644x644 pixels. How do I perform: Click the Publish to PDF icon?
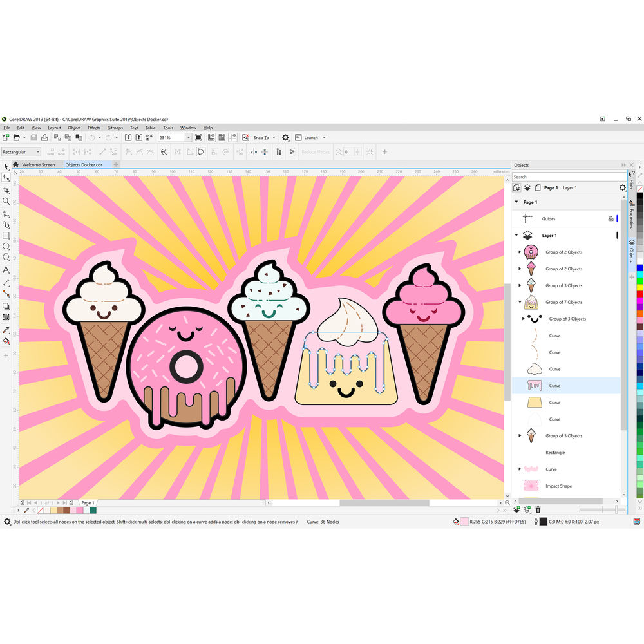(x=149, y=137)
